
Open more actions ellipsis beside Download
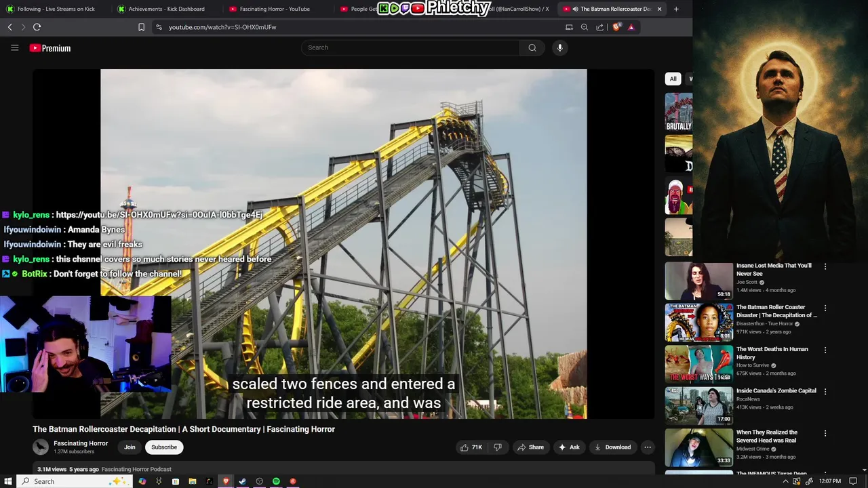648,447
